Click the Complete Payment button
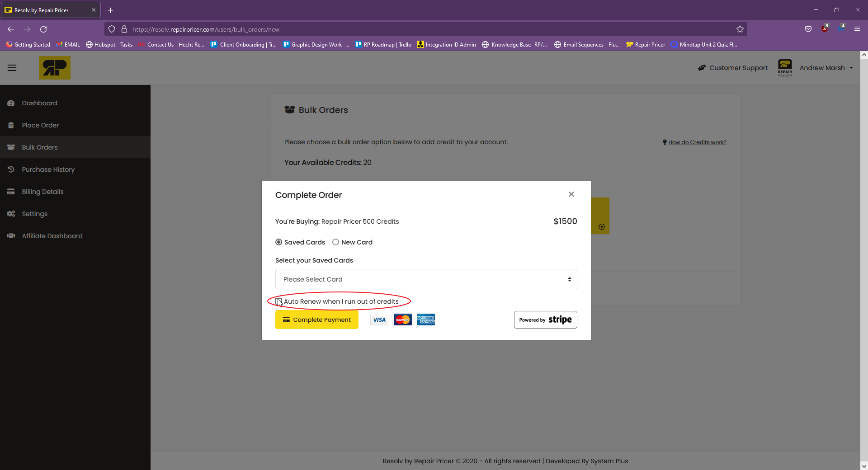Screen dimensions: 868x470 pos(317,320)
